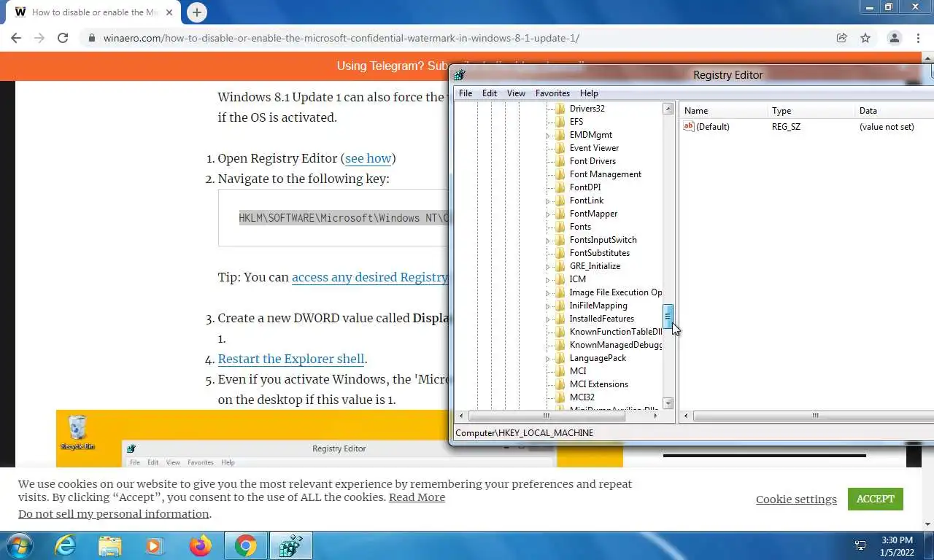Select the browser tab about disabling watermark
Viewport: 934px width, 560px height.
pos(93,12)
